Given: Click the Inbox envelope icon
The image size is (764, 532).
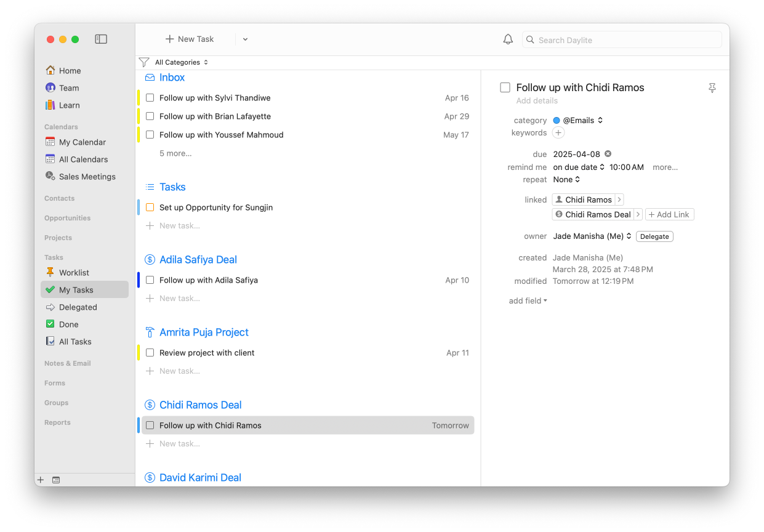Looking at the screenshot, I should [150, 78].
